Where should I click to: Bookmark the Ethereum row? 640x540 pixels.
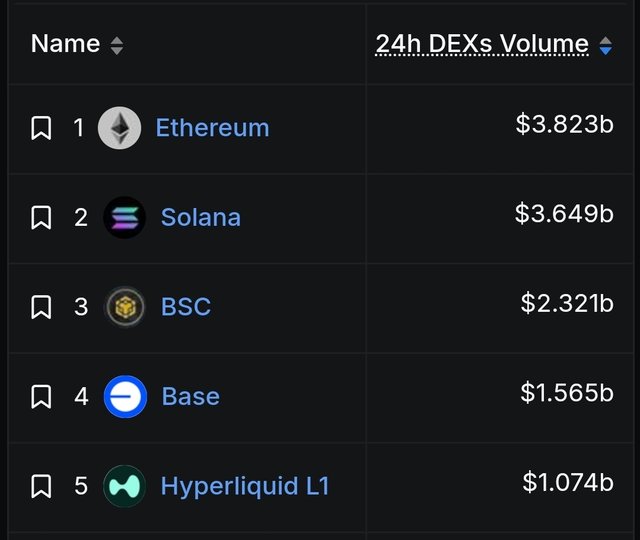(x=41, y=128)
